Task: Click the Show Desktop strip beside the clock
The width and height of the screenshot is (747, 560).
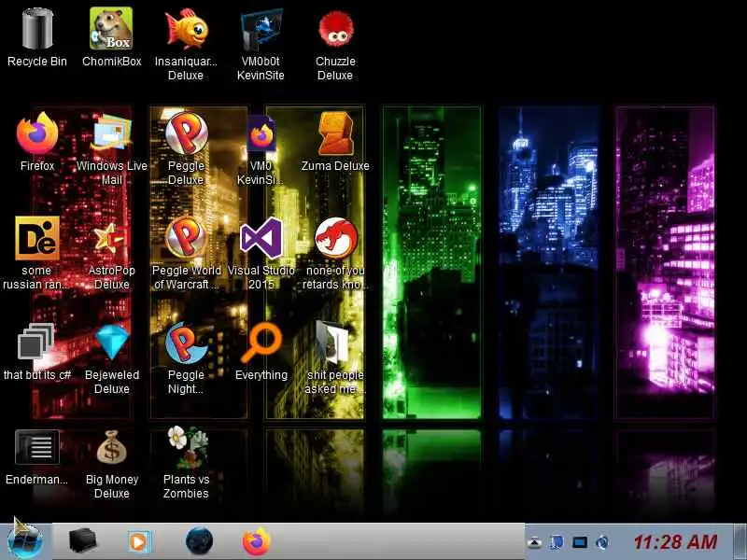Action: [x=740, y=542]
